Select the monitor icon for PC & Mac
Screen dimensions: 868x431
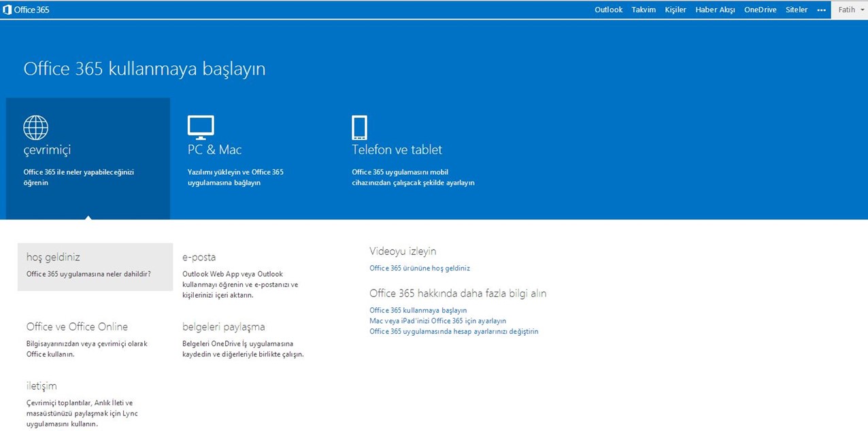pos(201,126)
